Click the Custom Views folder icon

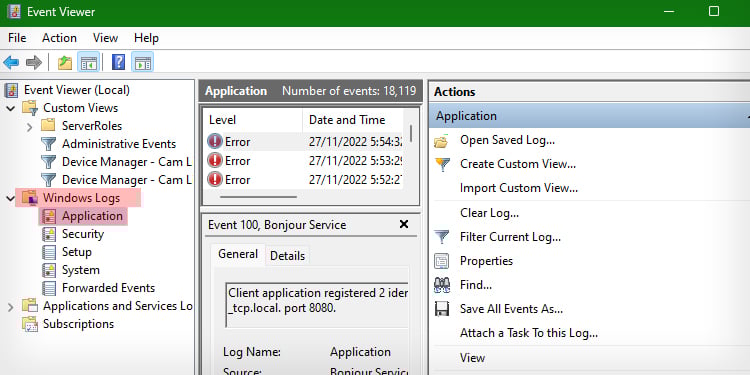click(x=30, y=108)
